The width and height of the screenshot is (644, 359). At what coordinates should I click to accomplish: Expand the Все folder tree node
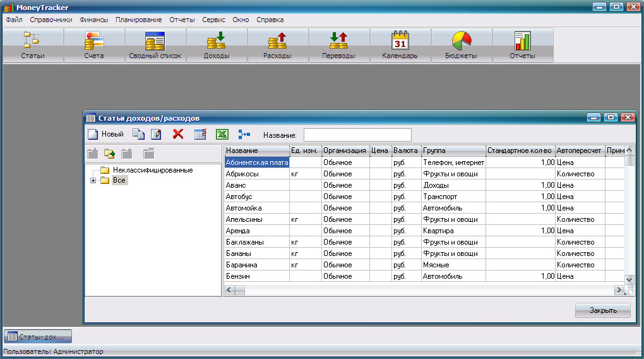point(93,181)
